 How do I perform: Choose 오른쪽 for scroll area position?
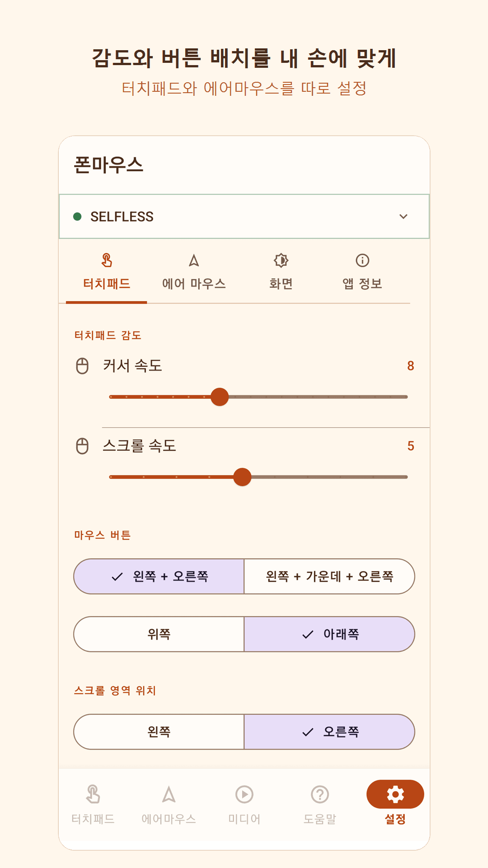pyautogui.click(x=329, y=732)
